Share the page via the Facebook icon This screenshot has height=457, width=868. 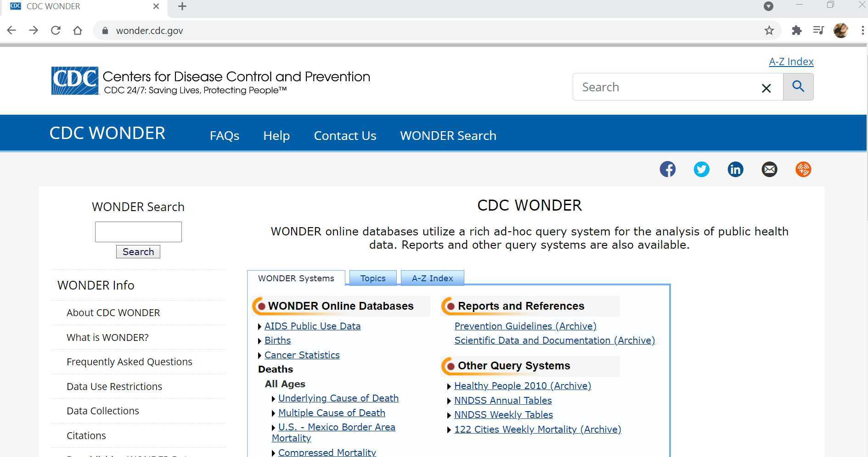pos(667,169)
